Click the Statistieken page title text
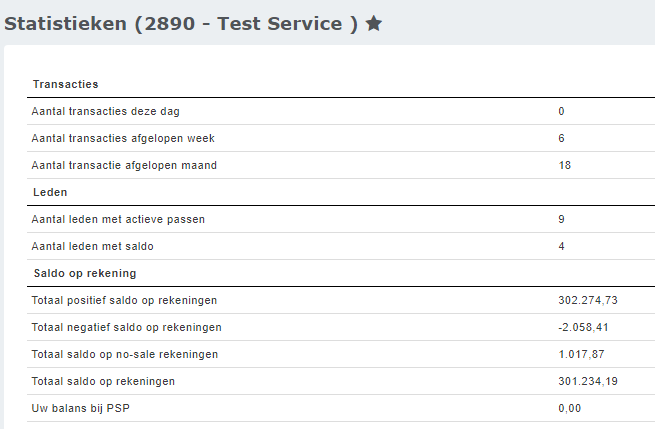This screenshot has width=655, height=429. coord(180,23)
